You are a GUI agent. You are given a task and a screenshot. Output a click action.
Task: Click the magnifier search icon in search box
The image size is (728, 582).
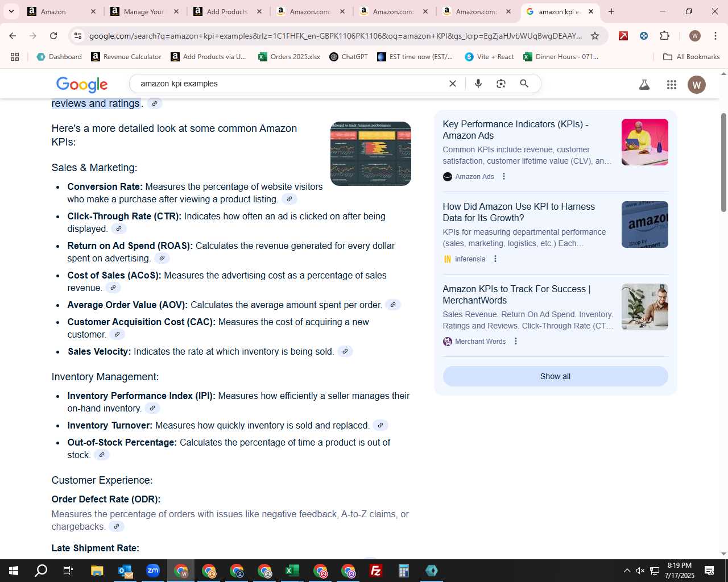524,84
